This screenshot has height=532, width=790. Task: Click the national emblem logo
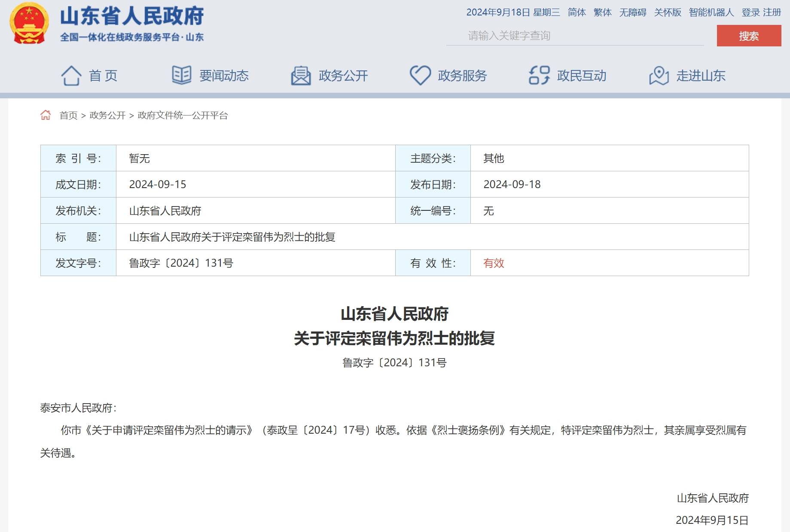point(29,23)
